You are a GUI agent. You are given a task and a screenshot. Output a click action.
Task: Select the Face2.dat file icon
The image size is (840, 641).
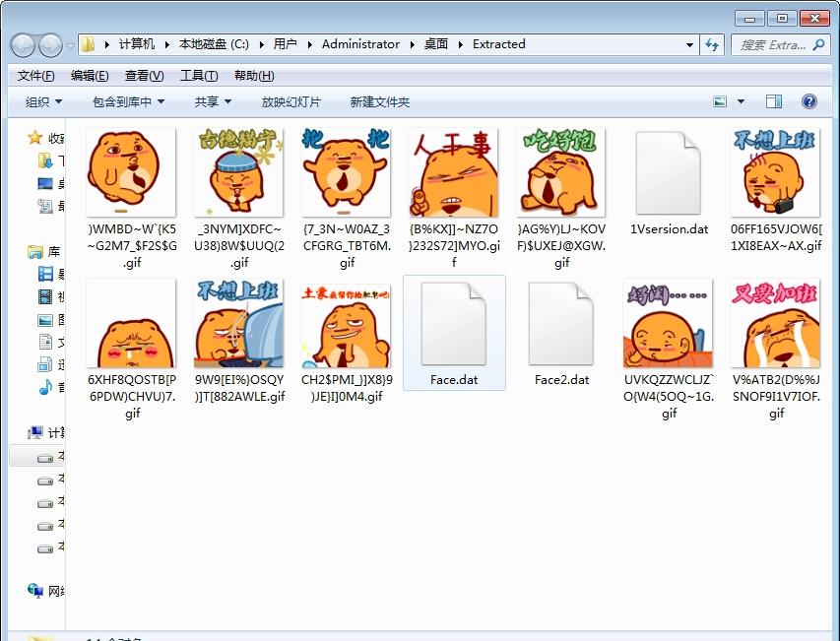tap(561, 325)
